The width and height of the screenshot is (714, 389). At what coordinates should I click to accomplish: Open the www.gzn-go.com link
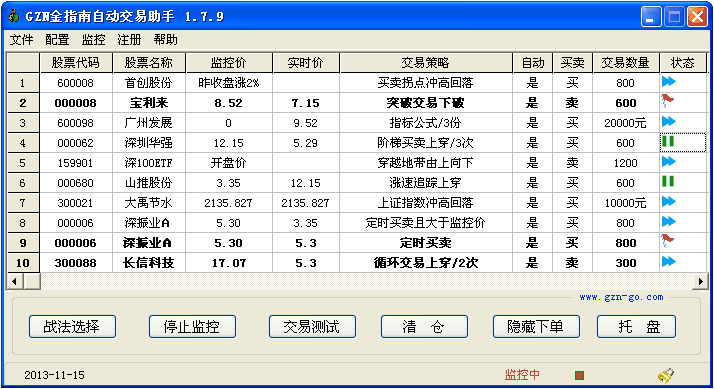[x=621, y=297]
